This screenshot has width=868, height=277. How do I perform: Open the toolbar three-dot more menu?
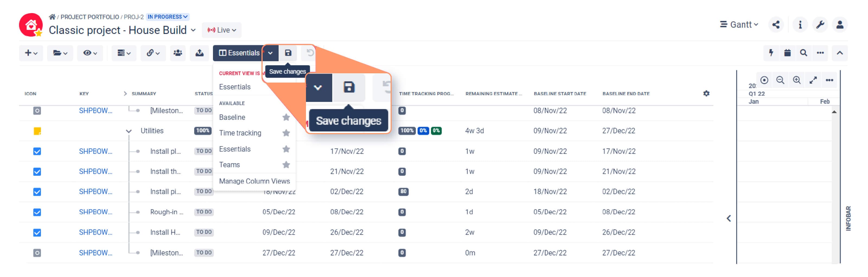pyautogui.click(x=820, y=53)
